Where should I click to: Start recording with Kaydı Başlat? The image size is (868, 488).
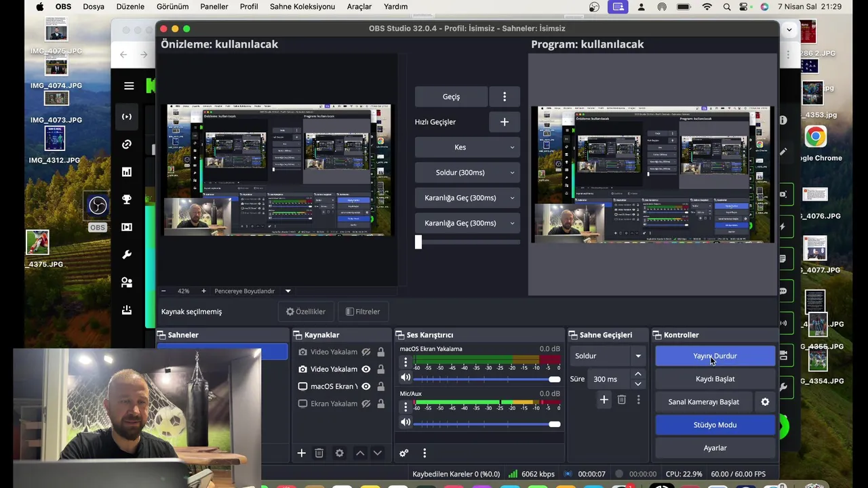tap(715, 379)
